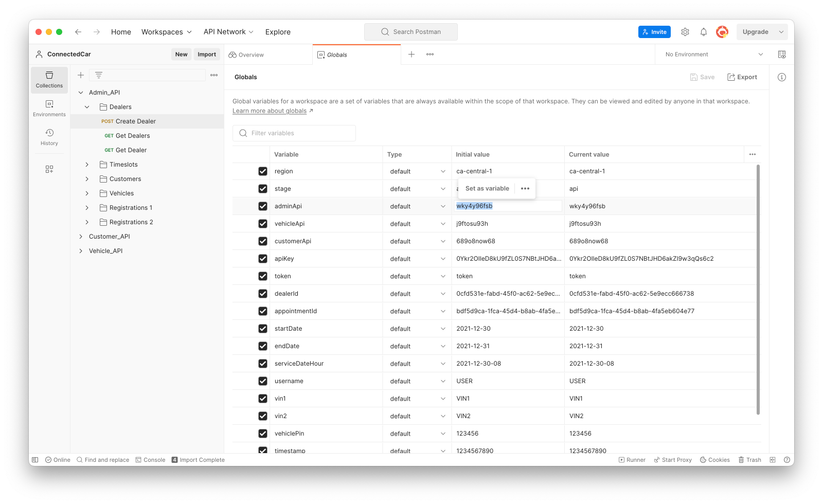
Task: Open the configure workspace sidebar grid icon
Action: [49, 169]
